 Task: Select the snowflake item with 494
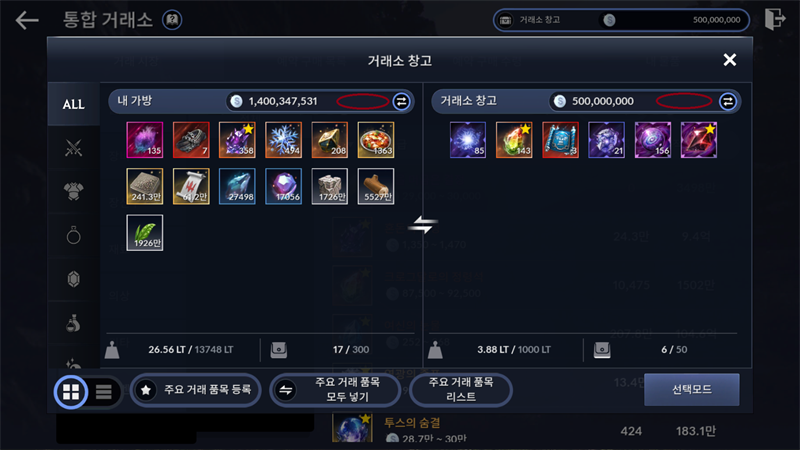284,140
